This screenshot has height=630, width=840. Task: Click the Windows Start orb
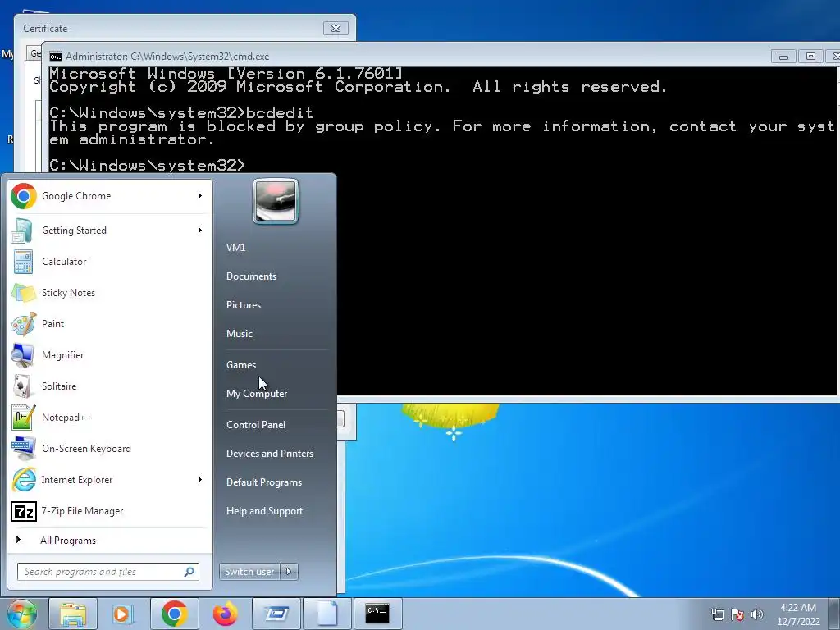[x=21, y=614]
